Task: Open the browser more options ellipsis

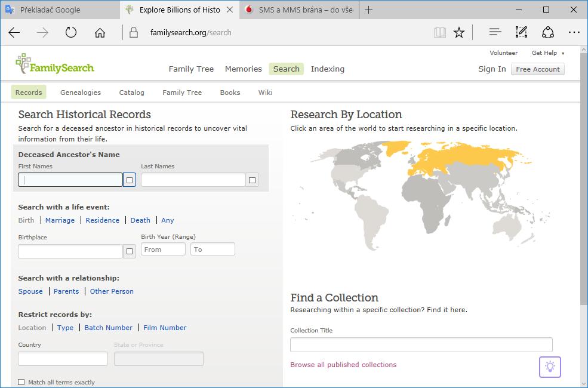Action: point(574,33)
